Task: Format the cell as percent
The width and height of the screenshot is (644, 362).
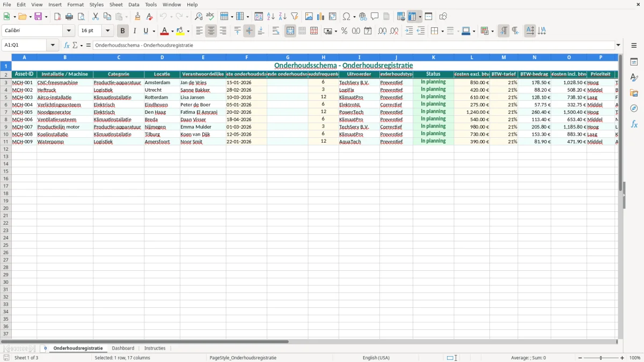Action: click(x=344, y=31)
